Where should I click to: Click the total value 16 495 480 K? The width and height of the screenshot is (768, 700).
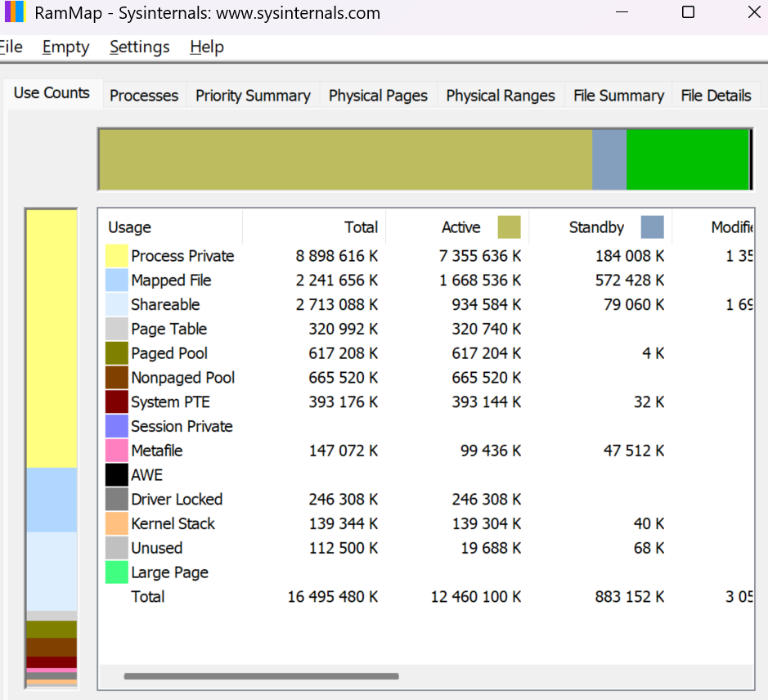click(333, 597)
